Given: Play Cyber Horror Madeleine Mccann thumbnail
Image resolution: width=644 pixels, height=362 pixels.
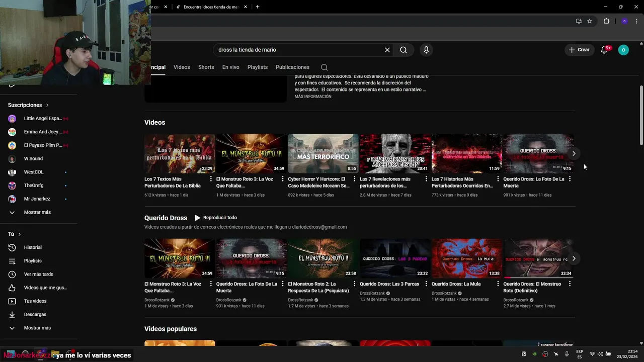Looking at the screenshot, I should click(x=323, y=153).
